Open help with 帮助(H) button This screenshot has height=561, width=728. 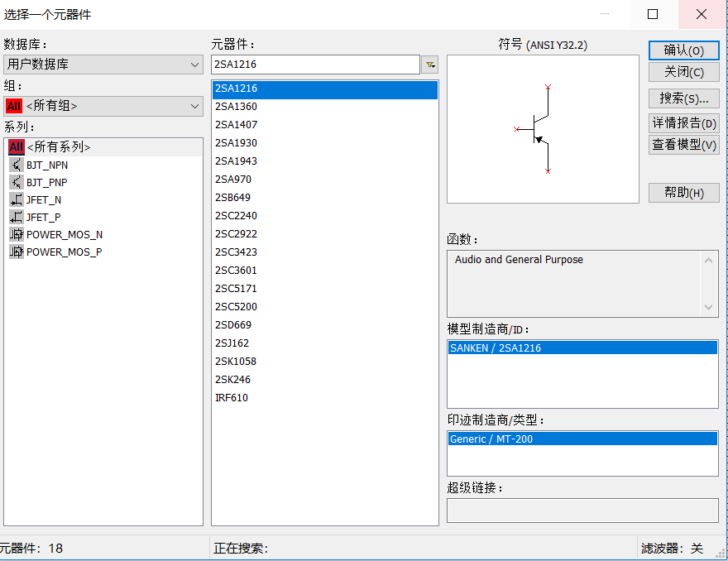pos(684,193)
